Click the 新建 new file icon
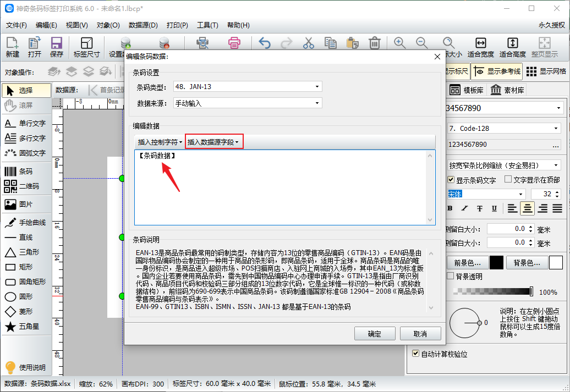The height and width of the screenshot is (392, 570). pyautogui.click(x=12, y=47)
